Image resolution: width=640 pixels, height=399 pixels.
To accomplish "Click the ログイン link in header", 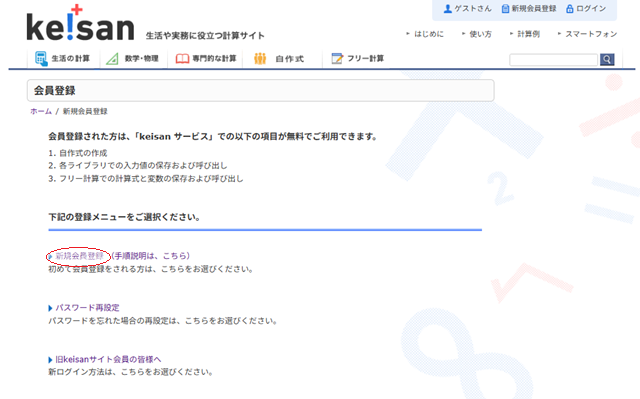I will [591, 9].
